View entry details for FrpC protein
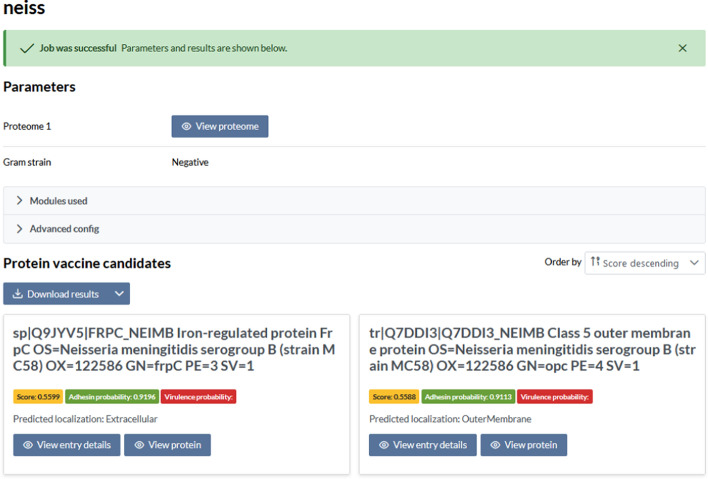Image resolution: width=708 pixels, height=479 pixels. pos(66,445)
